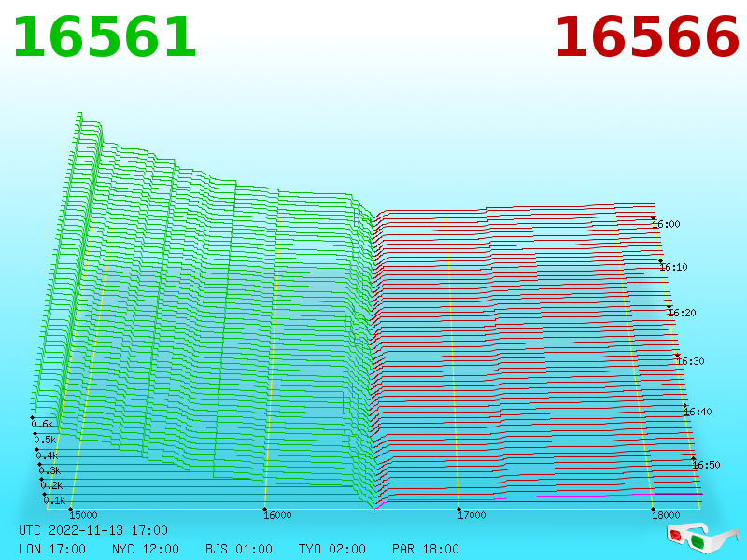Click the 16:30 time axis label
The image size is (747, 560).
tap(690, 361)
